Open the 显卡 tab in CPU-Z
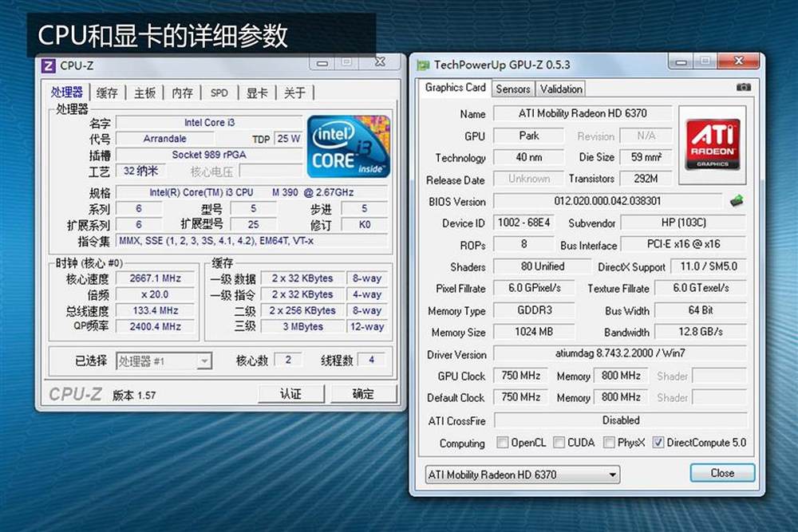Screen dimensions: 798x532 point(256,93)
